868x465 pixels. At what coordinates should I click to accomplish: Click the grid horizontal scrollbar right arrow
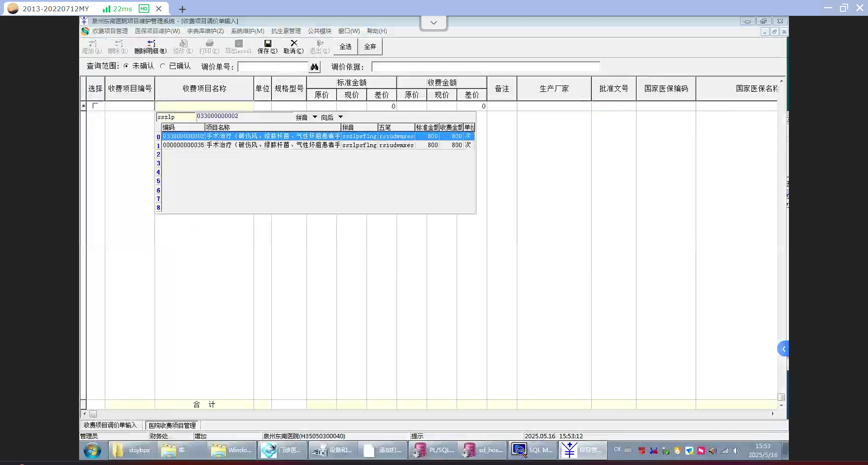773,413
